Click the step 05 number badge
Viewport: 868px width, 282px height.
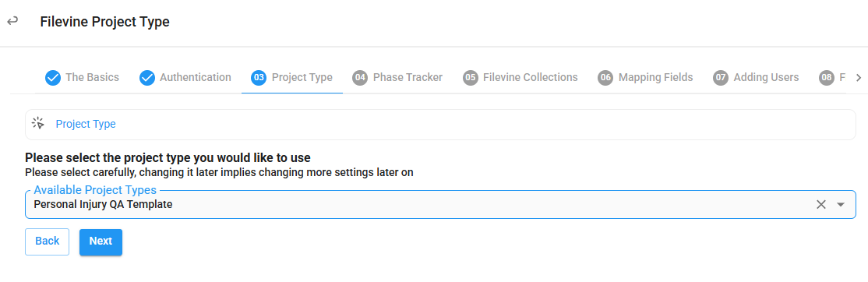click(471, 78)
